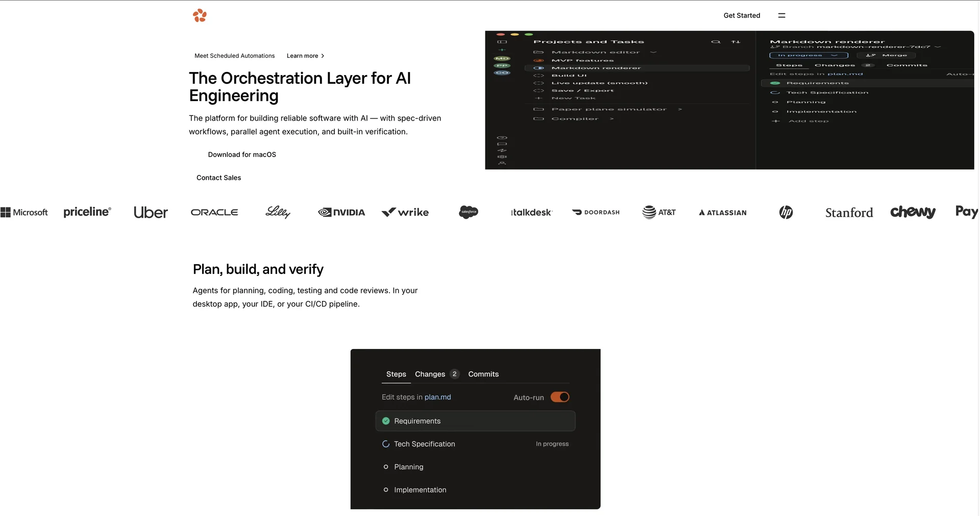
Task: Click the search icon in Projects and Tasks
Action: [x=716, y=42]
